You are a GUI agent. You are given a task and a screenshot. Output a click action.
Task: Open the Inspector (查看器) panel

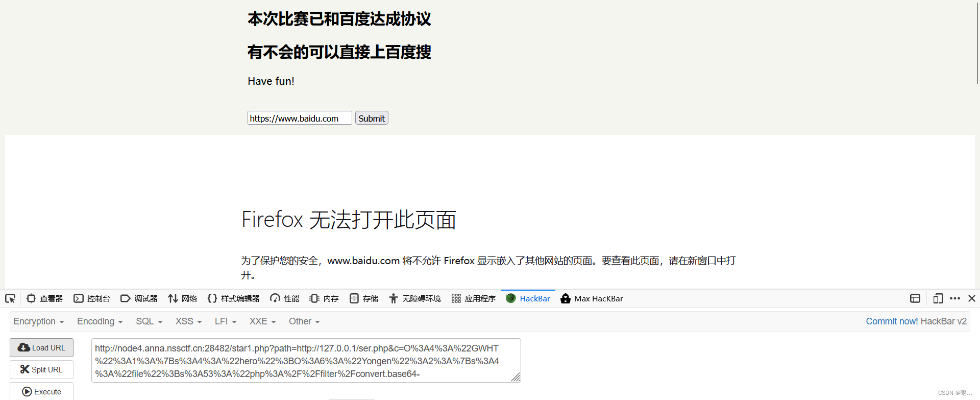click(x=45, y=298)
